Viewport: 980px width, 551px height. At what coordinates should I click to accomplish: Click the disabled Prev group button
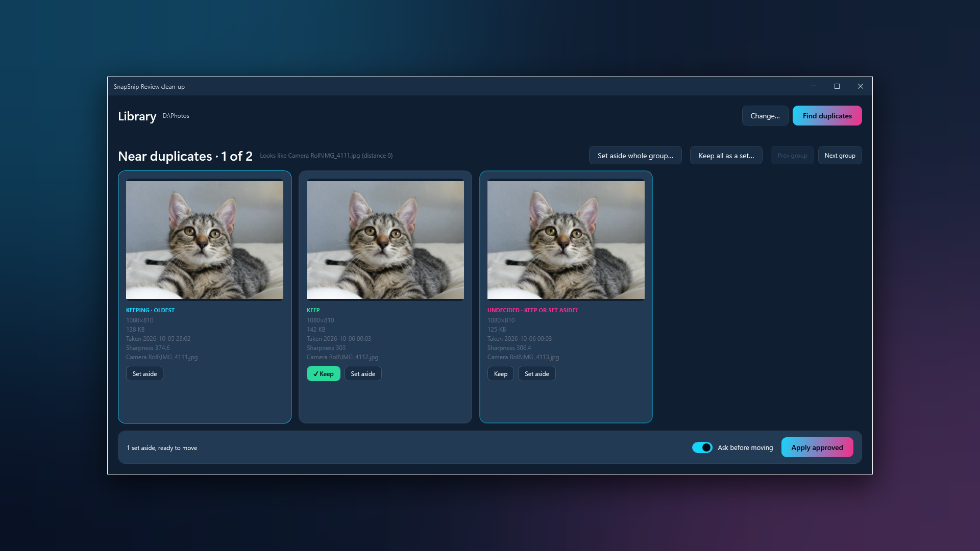[x=792, y=156]
